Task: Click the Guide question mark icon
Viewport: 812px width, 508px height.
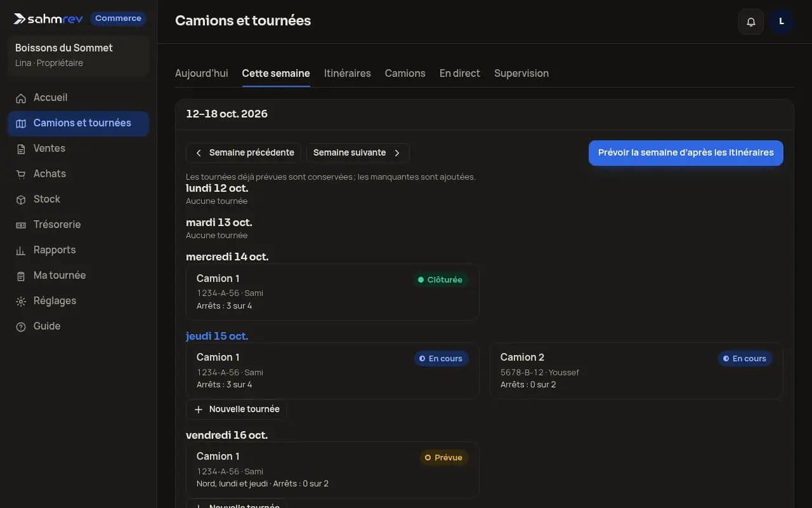Action: [x=21, y=326]
